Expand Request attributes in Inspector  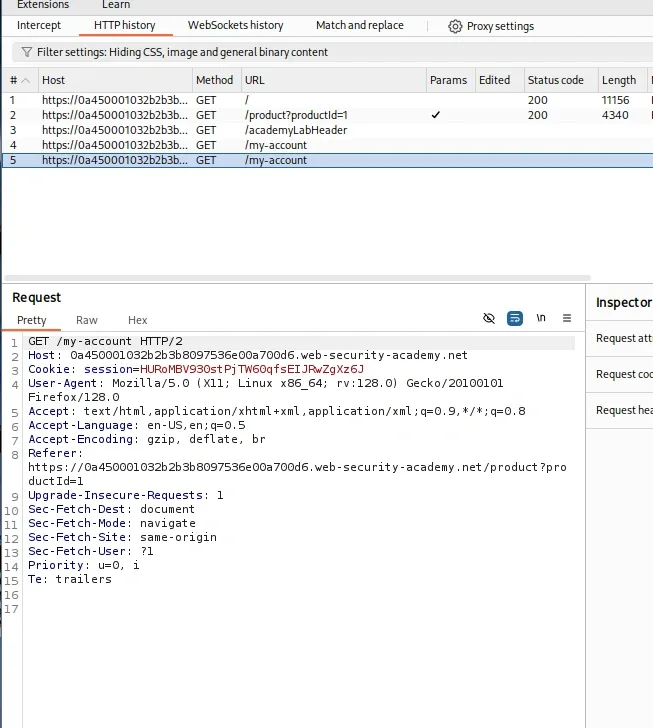coord(620,338)
